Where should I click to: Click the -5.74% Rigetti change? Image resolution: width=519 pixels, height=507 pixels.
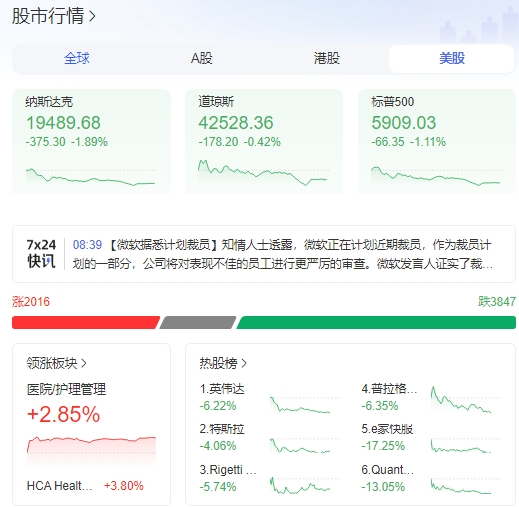coord(218,487)
